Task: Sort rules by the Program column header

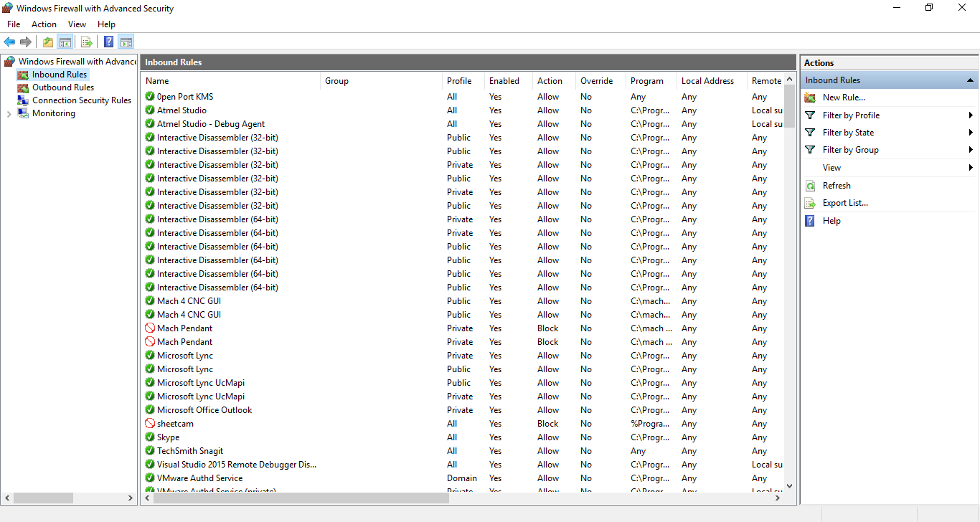Action: (x=651, y=81)
